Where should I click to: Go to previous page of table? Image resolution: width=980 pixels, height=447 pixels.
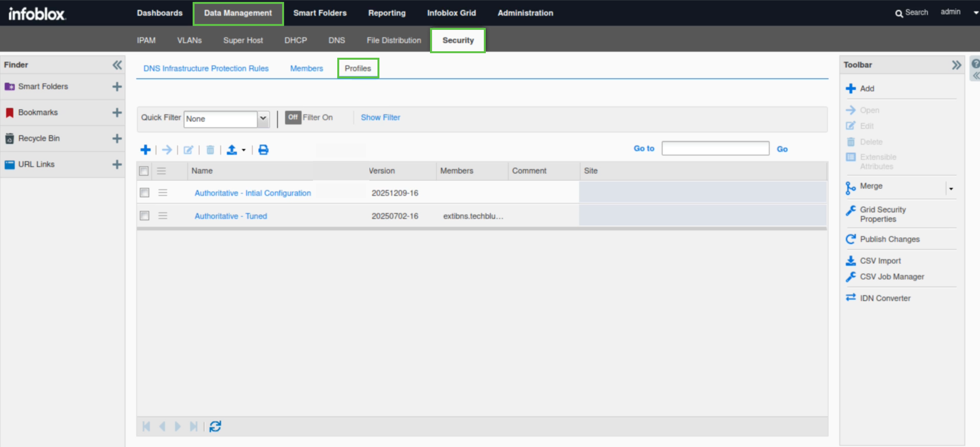[x=162, y=427]
